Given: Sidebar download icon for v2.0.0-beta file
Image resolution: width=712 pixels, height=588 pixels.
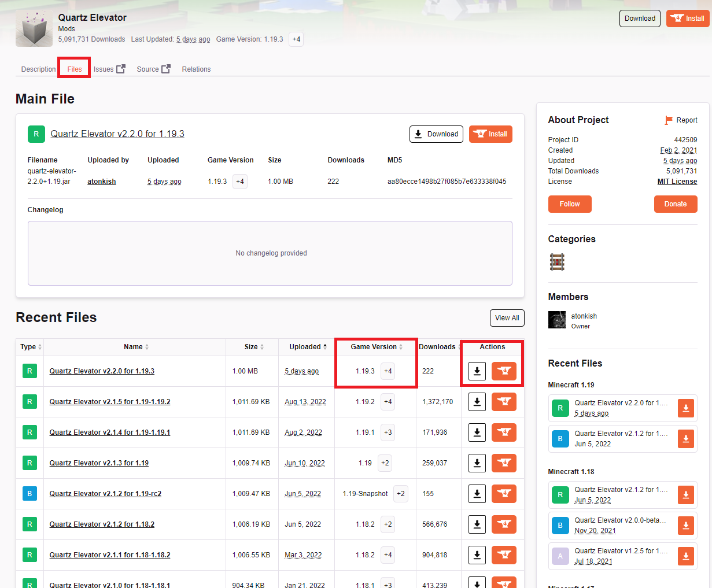Looking at the screenshot, I should pos(685,526).
